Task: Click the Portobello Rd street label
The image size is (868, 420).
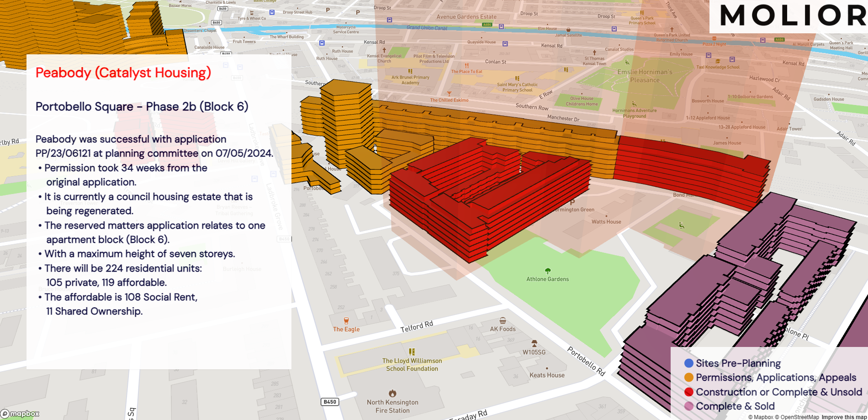Action: click(586, 361)
